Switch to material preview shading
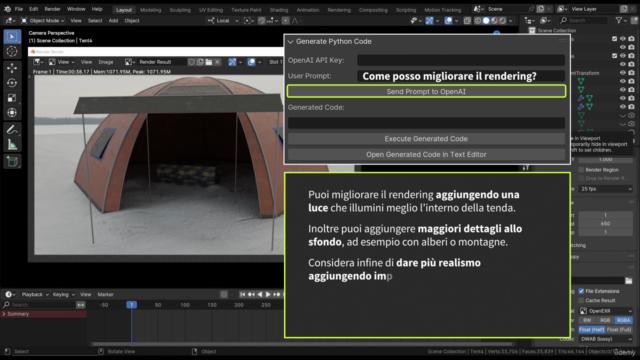Image resolution: width=640 pixels, height=360 pixels. (494, 20)
